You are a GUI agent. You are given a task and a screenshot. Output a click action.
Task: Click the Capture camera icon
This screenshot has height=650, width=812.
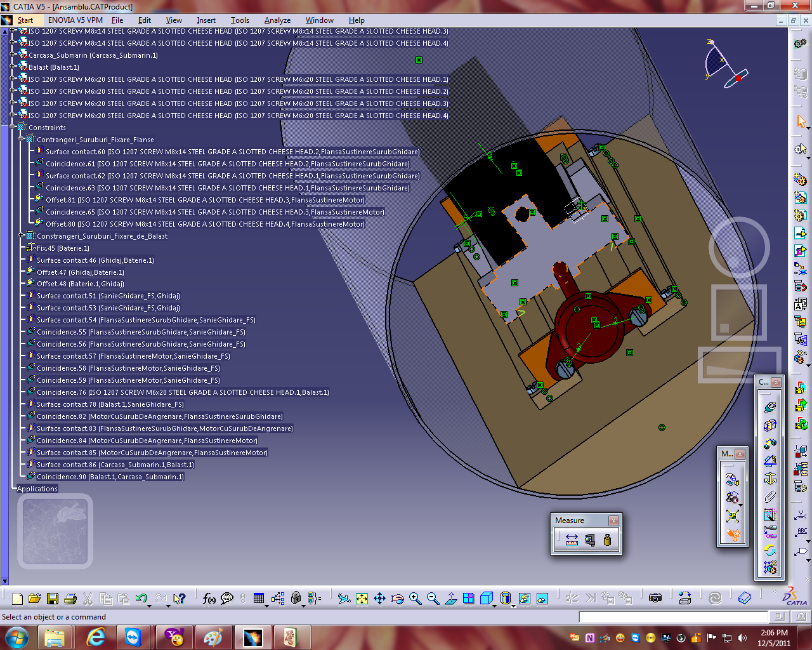[655, 598]
